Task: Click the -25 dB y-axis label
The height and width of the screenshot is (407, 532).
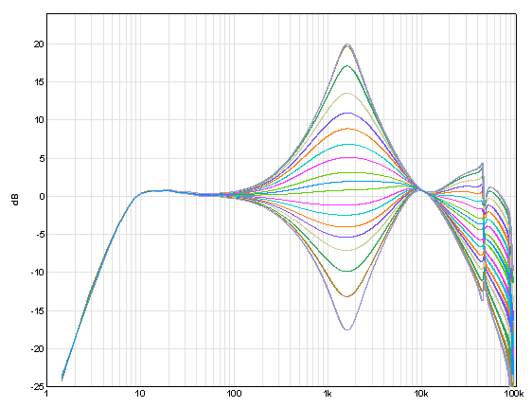Action: click(x=38, y=386)
